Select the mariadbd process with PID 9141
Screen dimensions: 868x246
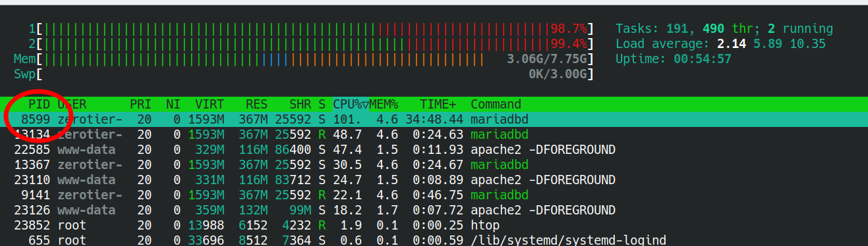(x=434, y=195)
